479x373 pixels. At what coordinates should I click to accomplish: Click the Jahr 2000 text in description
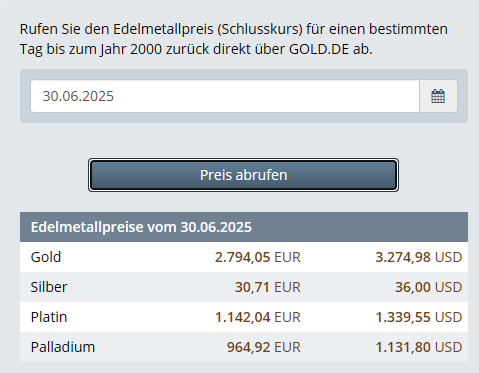[131, 49]
